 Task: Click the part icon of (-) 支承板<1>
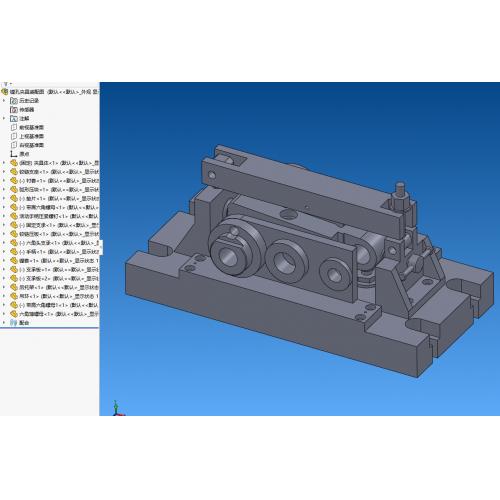pyautogui.click(x=14, y=269)
